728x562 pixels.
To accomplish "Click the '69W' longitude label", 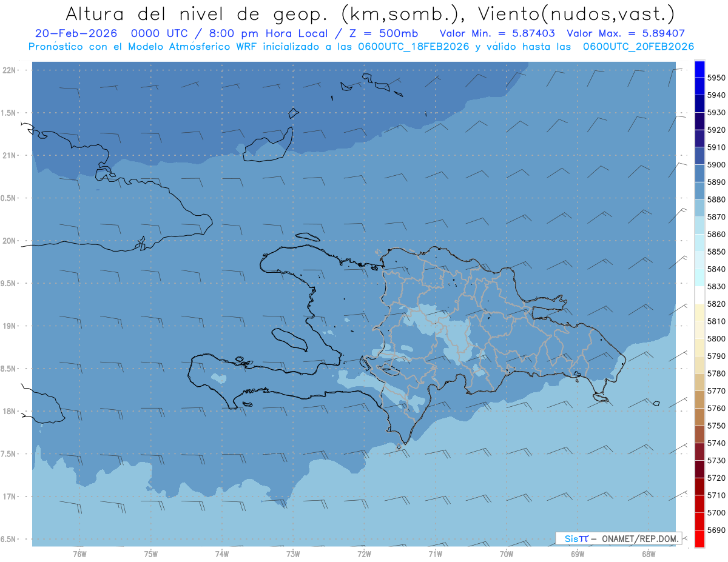I will pyautogui.click(x=578, y=554).
